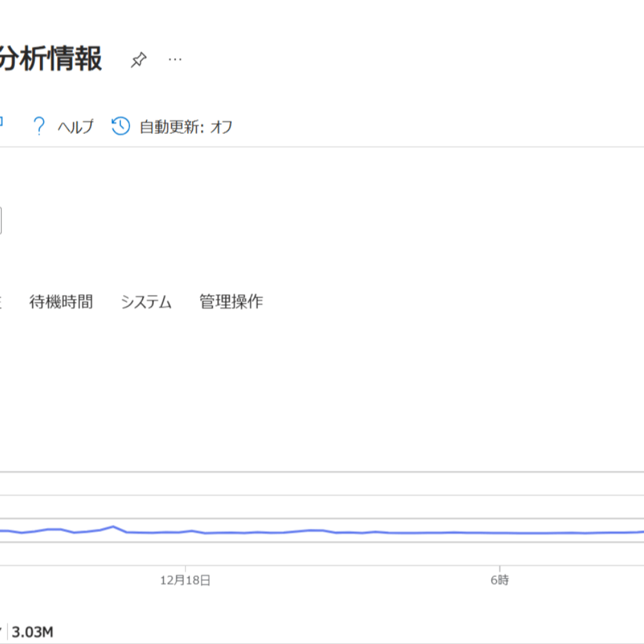Open the ヘルプ text link

(75, 127)
